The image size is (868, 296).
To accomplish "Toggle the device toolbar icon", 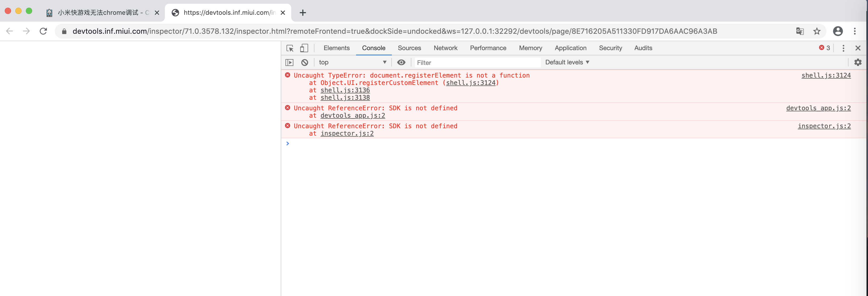I will pos(304,48).
